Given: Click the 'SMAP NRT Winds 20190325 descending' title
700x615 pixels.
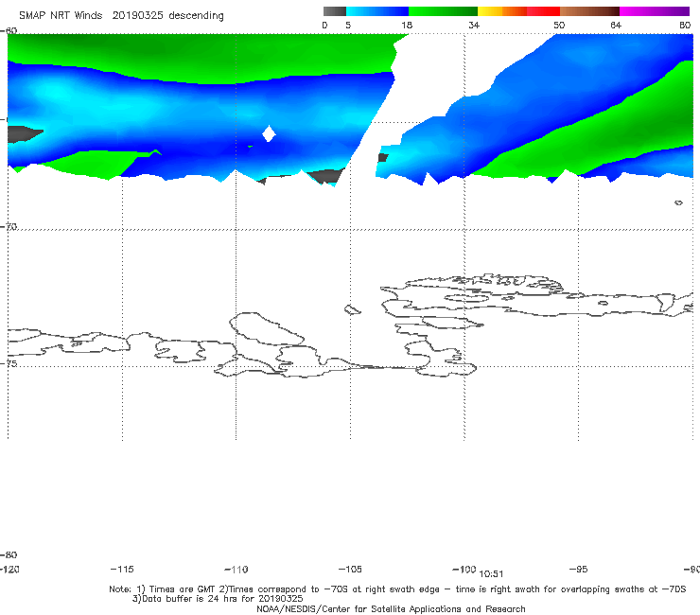Looking at the screenshot, I should pyautogui.click(x=121, y=16).
